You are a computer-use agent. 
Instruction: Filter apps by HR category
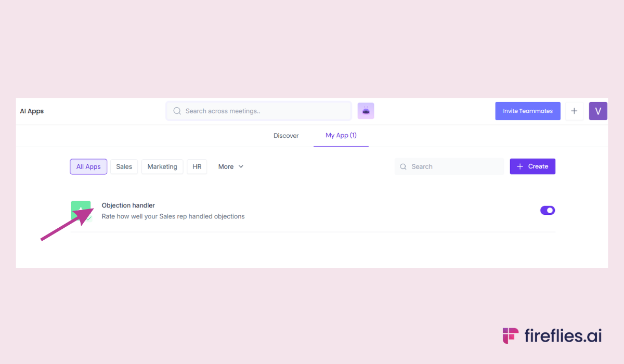(197, 166)
